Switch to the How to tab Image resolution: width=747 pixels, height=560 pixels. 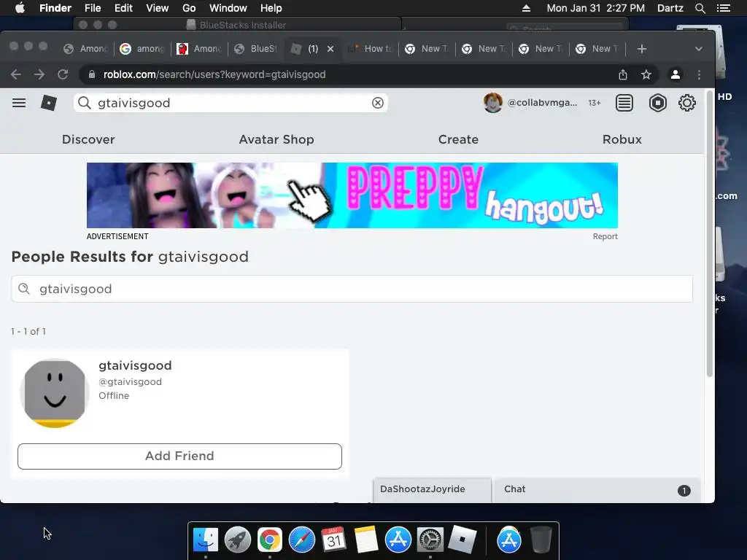click(x=370, y=49)
